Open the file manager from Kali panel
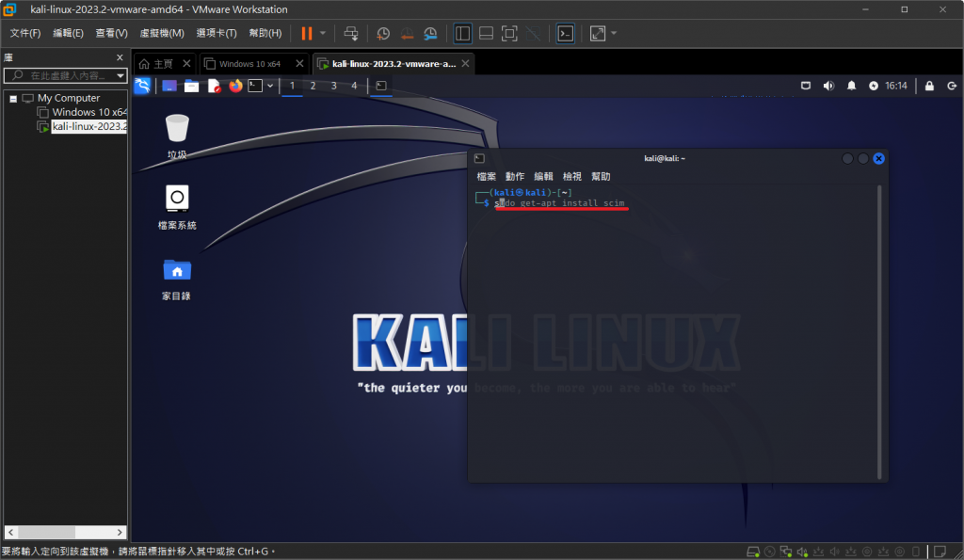 click(191, 86)
